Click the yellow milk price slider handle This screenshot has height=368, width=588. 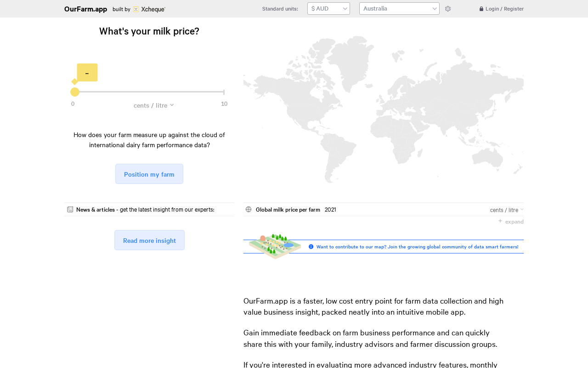point(75,92)
